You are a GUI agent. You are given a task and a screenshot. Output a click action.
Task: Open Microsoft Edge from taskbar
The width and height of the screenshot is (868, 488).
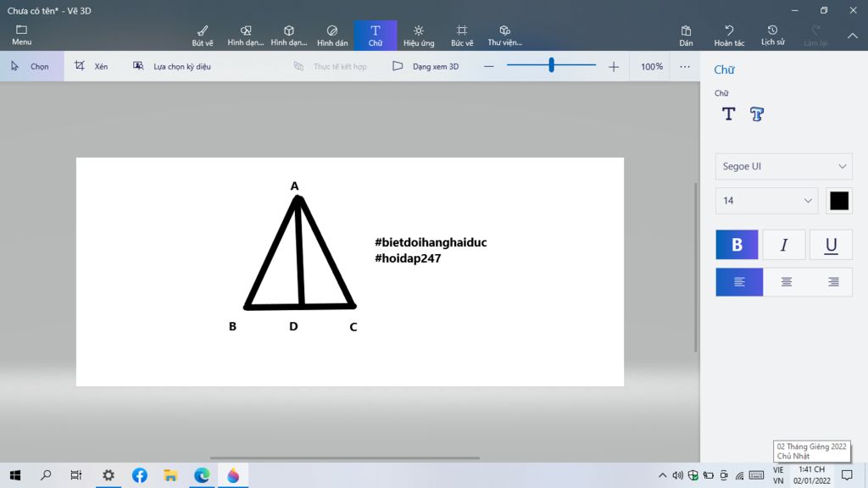click(202, 475)
